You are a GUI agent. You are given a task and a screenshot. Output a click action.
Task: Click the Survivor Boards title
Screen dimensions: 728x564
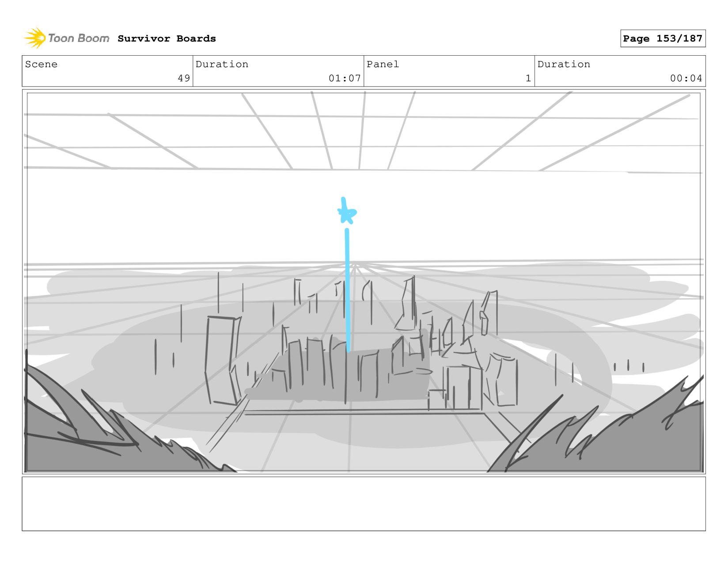coord(167,38)
